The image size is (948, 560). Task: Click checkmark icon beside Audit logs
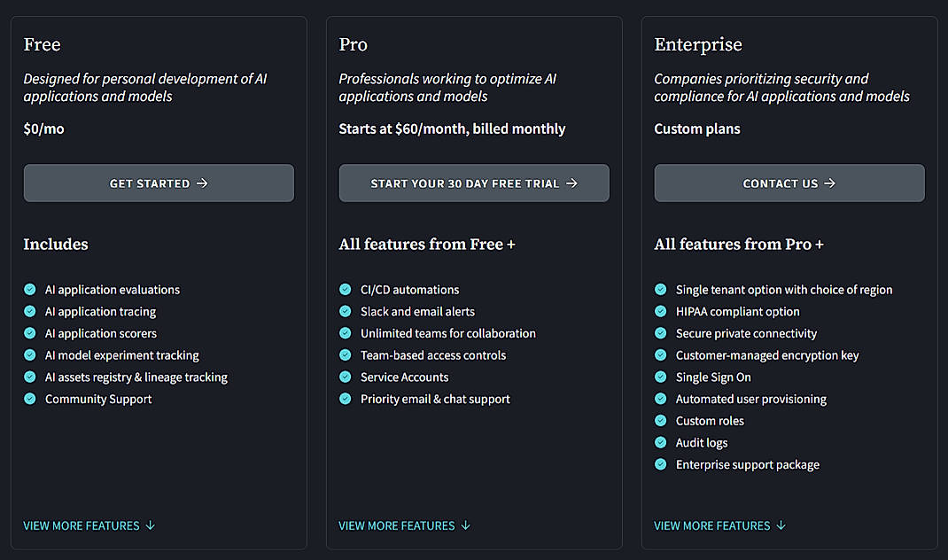coord(660,441)
